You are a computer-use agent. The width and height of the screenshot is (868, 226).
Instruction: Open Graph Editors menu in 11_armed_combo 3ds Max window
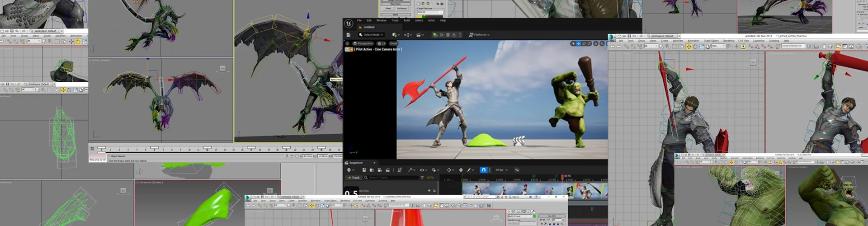[x=711, y=41]
